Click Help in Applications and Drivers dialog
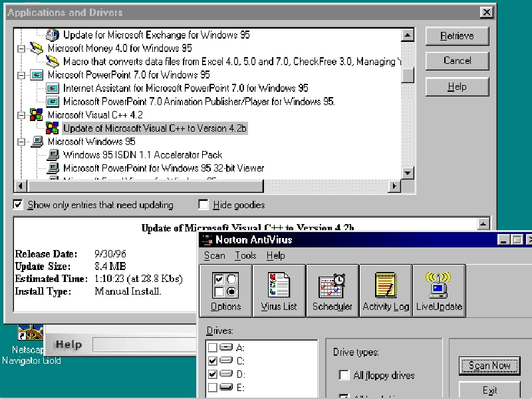This screenshot has height=399, width=532. [x=457, y=87]
